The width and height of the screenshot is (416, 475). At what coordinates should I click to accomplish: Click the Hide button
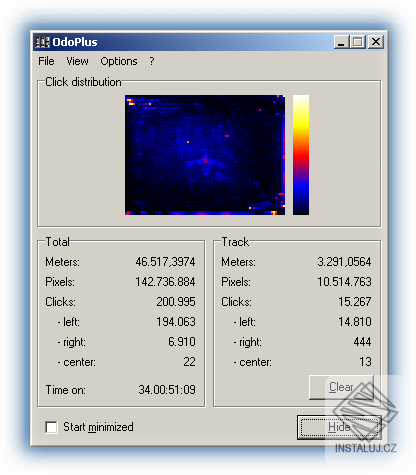pos(339,427)
